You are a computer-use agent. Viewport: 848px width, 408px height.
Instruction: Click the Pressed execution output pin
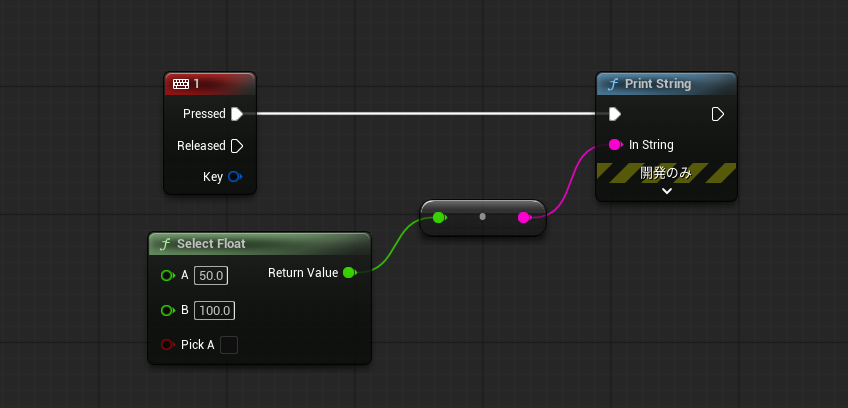[237, 114]
